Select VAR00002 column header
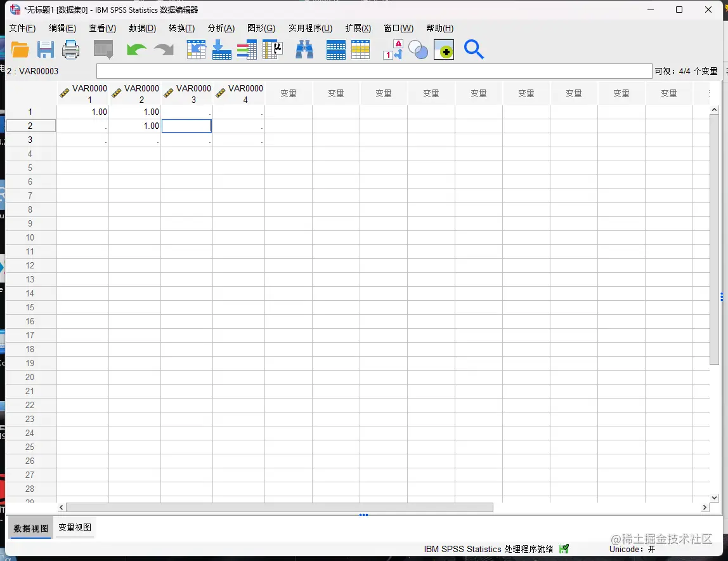 point(135,93)
